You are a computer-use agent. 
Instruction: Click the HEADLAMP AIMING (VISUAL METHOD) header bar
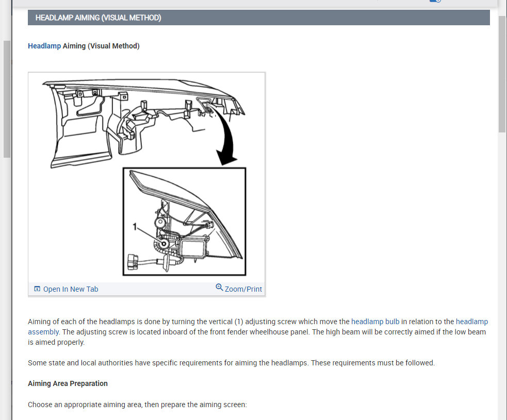258,17
